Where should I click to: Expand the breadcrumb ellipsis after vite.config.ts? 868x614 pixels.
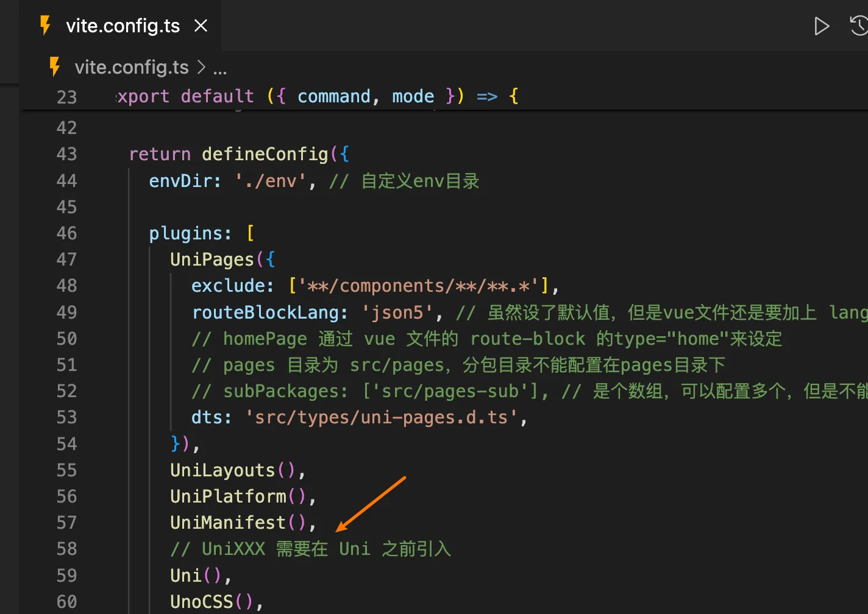[x=220, y=68]
